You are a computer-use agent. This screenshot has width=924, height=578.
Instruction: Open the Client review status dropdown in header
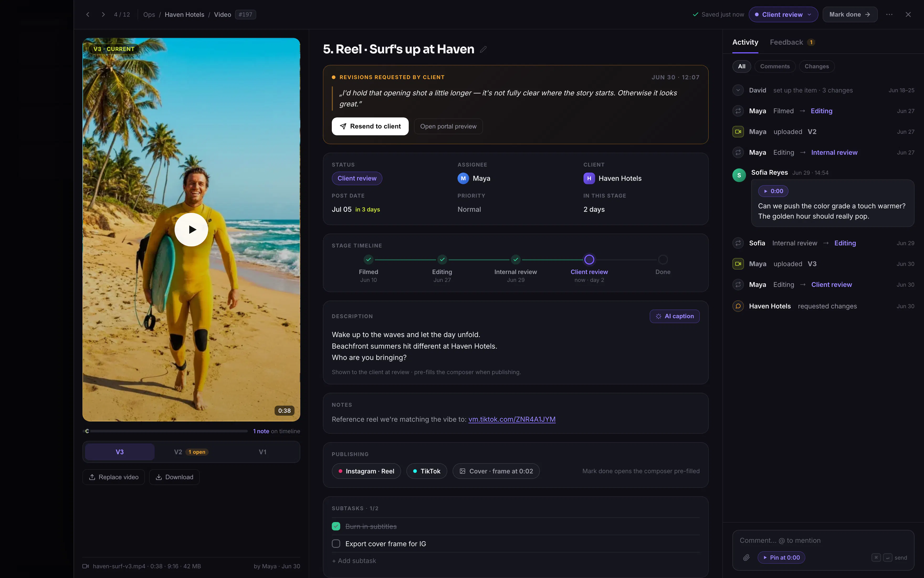(783, 14)
